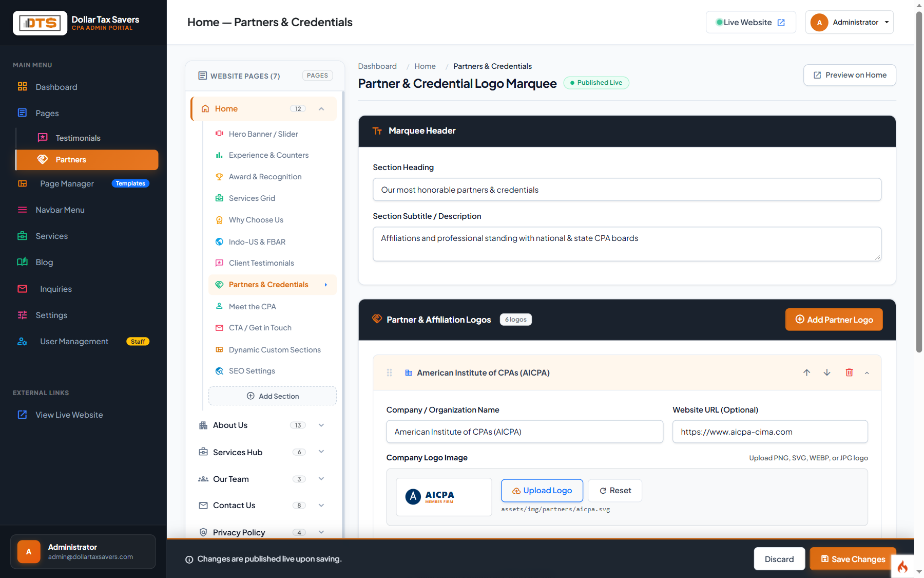This screenshot has height=578, width=924.
Task: Open the Administrator account dropdown
Action: point(849,22)
